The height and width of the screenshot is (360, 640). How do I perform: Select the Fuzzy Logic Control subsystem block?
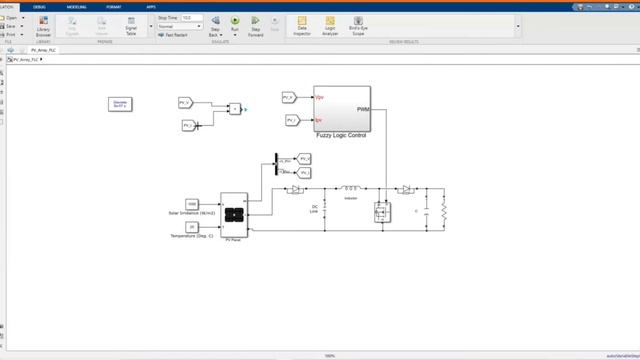click(342, 109)
